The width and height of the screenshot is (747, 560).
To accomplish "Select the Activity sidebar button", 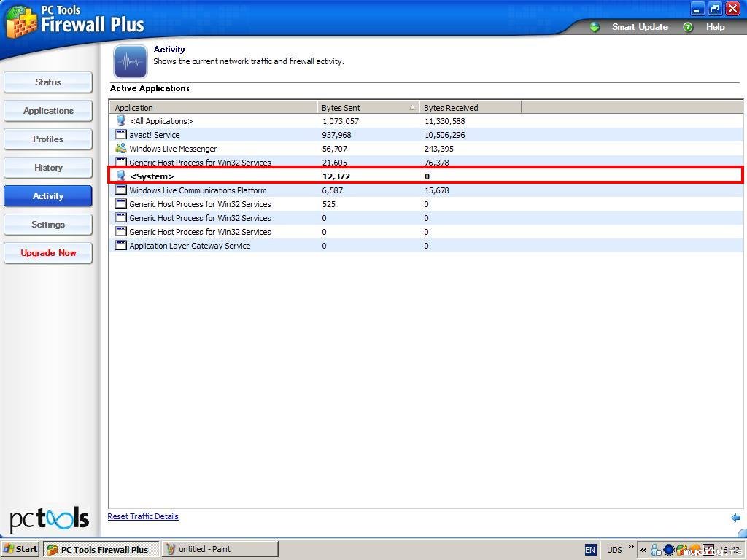I will (47, 196).
